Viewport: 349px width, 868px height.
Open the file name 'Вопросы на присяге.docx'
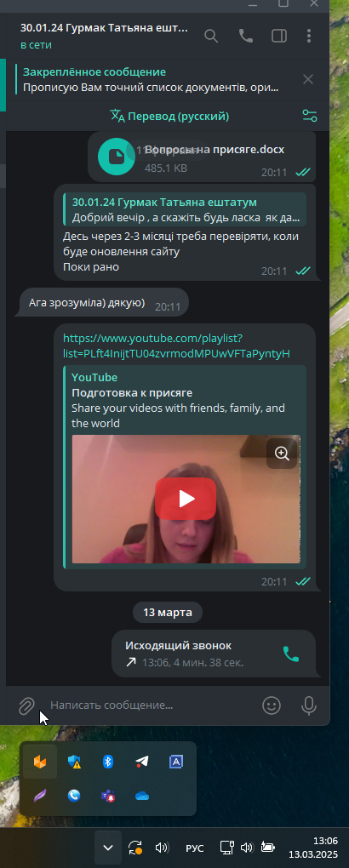[x=215, y=150]
